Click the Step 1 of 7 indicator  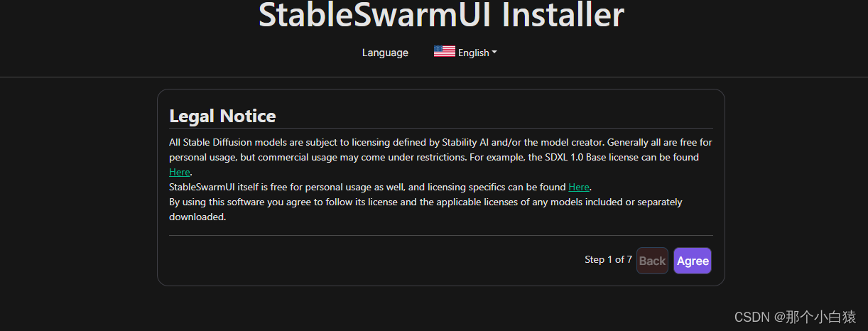tap(608, 260)
